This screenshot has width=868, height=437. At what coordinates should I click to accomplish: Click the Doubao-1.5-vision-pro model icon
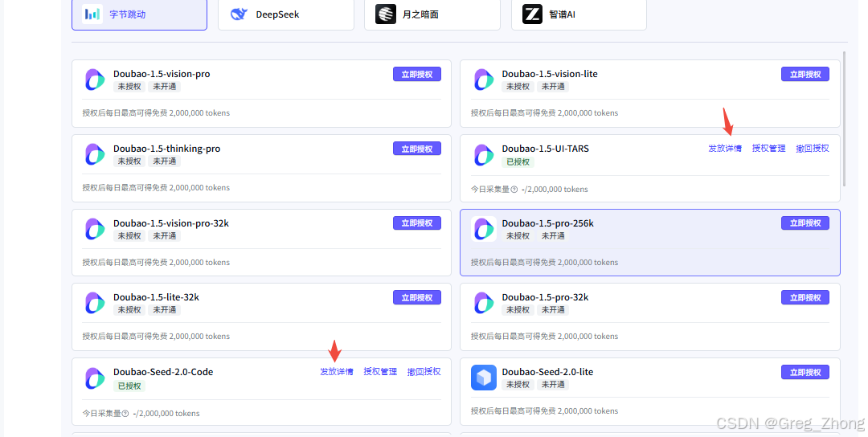click(95, 80)
